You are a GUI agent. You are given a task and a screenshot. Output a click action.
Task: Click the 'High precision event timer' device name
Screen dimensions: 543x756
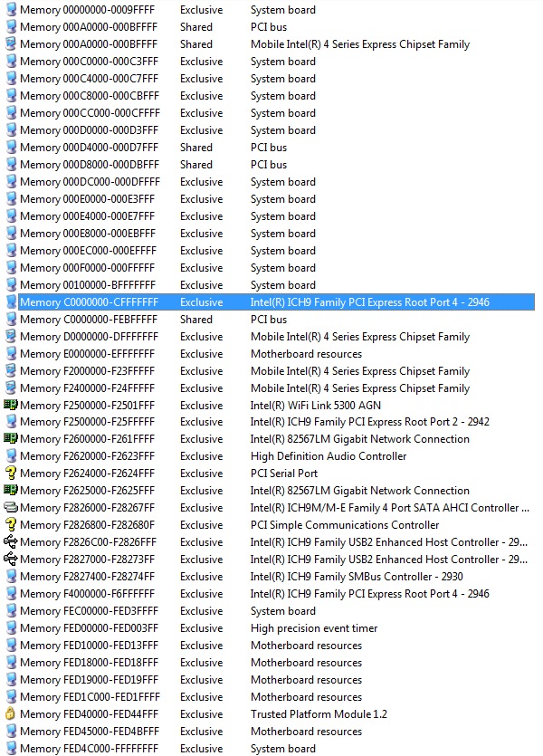314,628
